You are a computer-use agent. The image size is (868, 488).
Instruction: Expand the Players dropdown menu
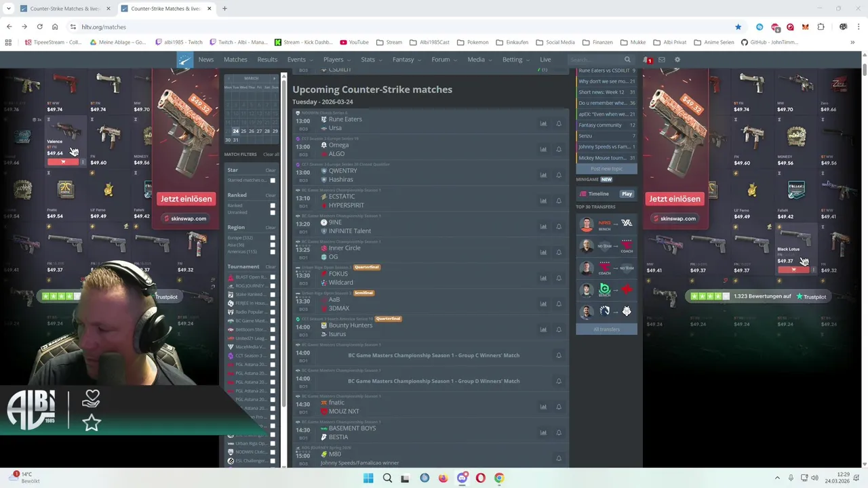coord(336,60)
